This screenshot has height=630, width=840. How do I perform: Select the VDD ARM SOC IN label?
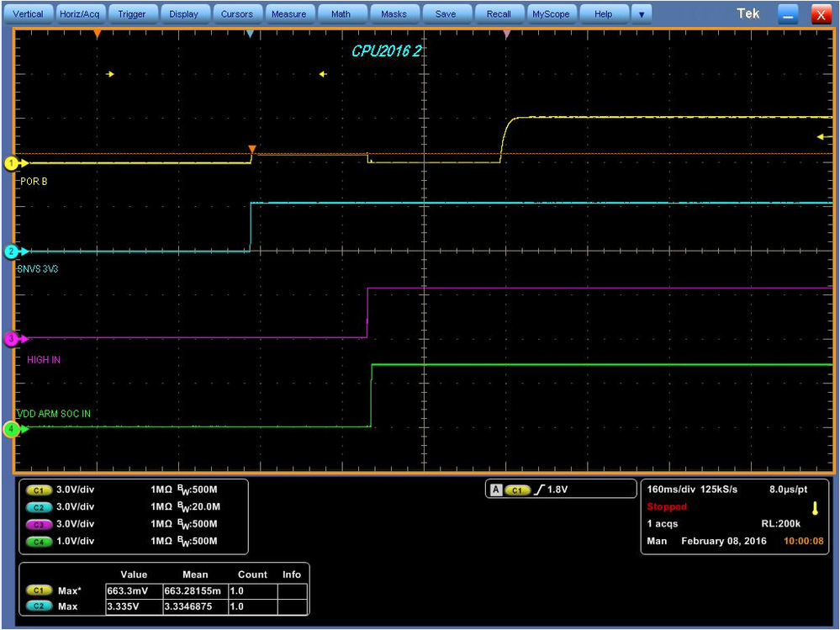(54, 414)
